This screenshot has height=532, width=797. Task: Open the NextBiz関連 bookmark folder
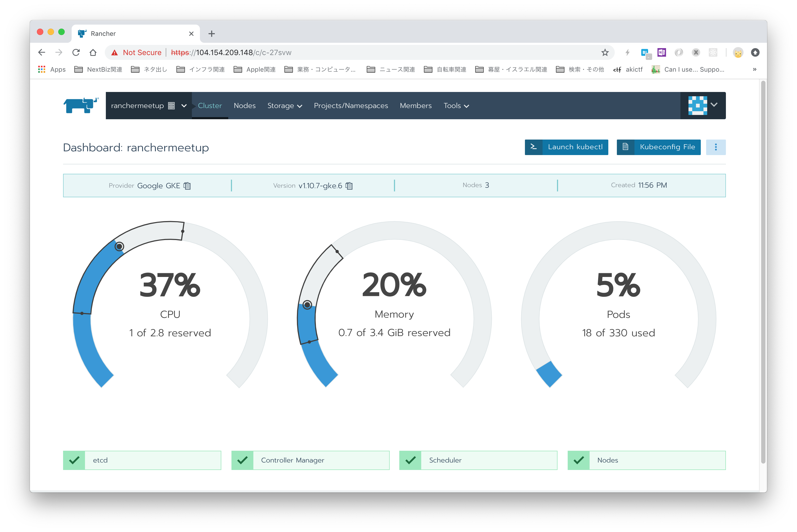coord(98,69)
